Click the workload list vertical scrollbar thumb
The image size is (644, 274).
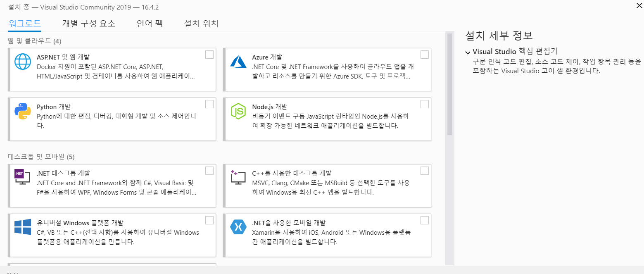(x=449, y=84)
